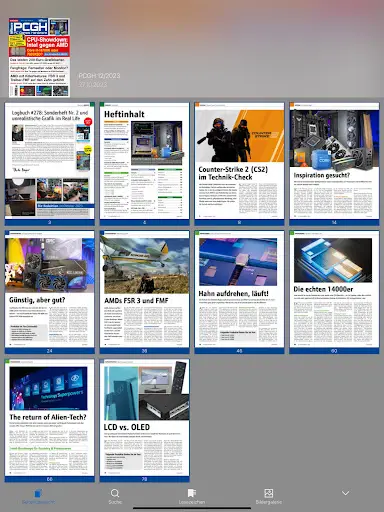Screen dimensions: 384x512
Task: Open the Logbuch #278 page thumbnail
Action: [50, 164]
